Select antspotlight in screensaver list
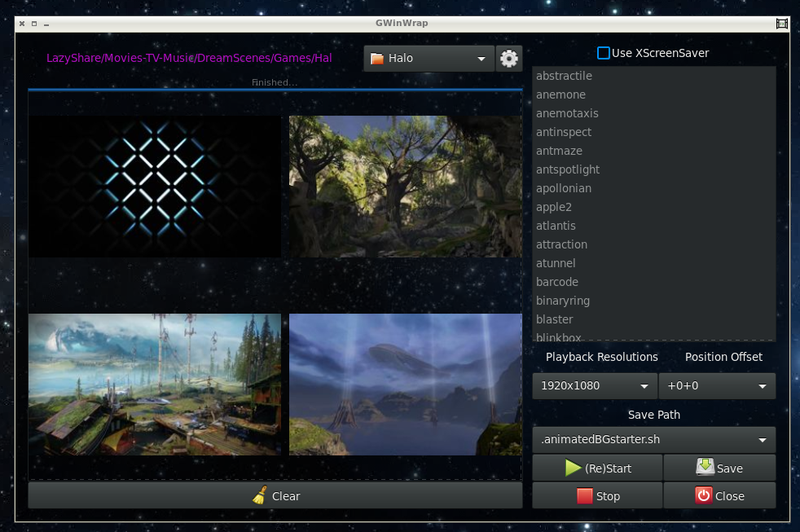This screenshot has width=800, height=532. point(653,169)
